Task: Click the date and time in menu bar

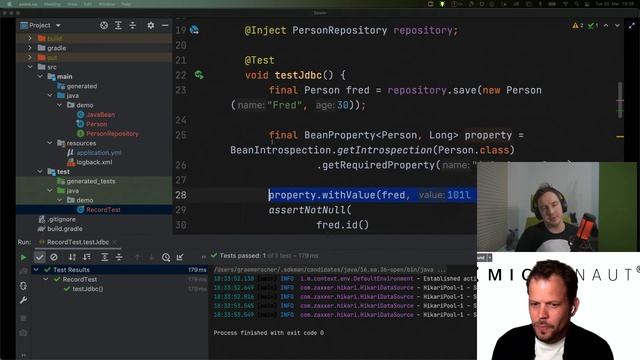Action: click(x=614, y=4)
